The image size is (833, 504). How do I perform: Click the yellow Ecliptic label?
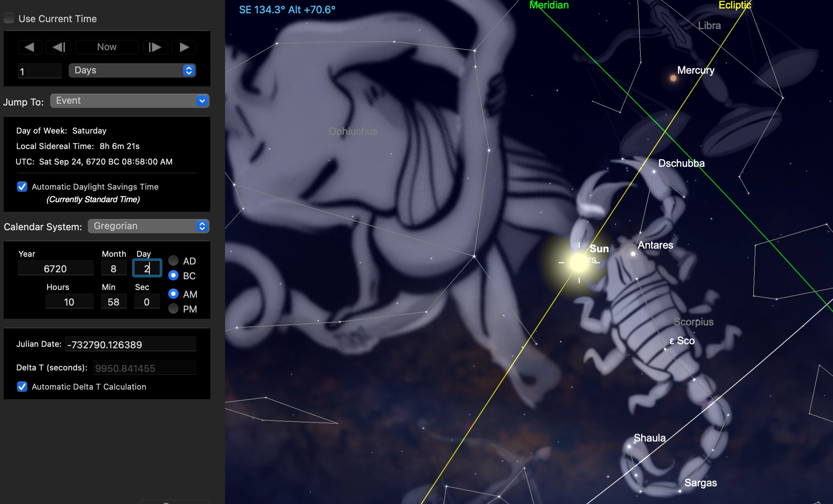pos(735,5)
